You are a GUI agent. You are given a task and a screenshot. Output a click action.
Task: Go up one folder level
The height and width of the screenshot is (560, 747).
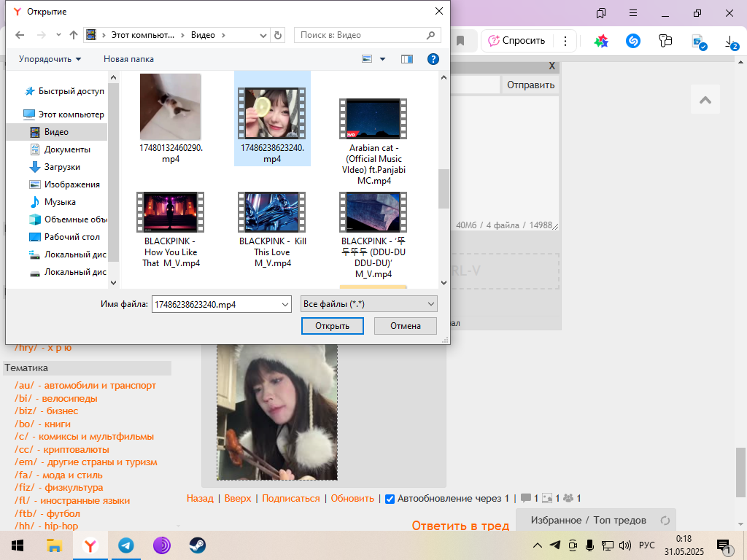(x=73, y=35)
